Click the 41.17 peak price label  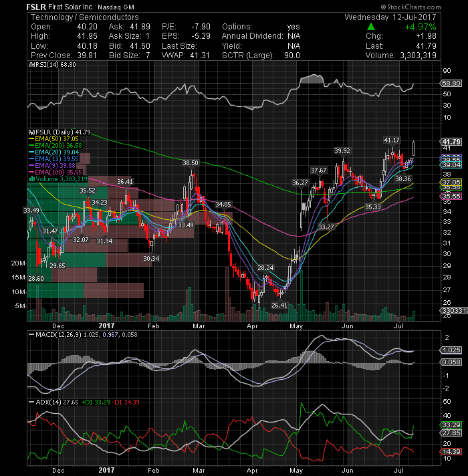pos(392,140)
